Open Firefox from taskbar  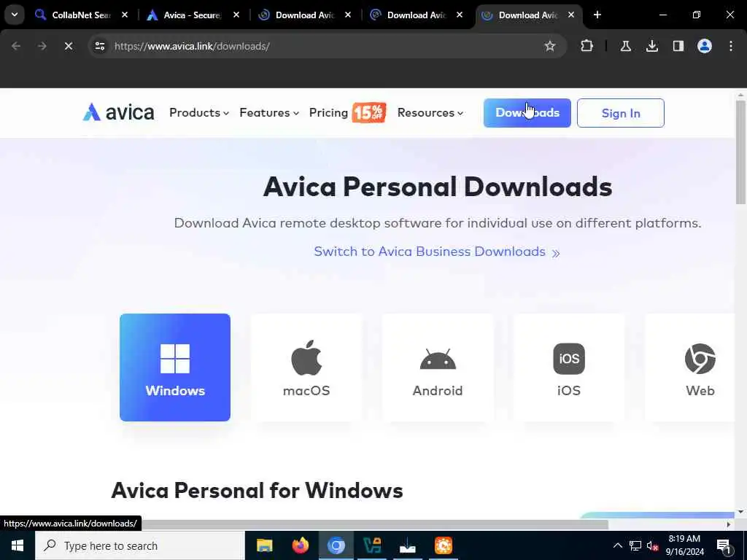(300, 545)
